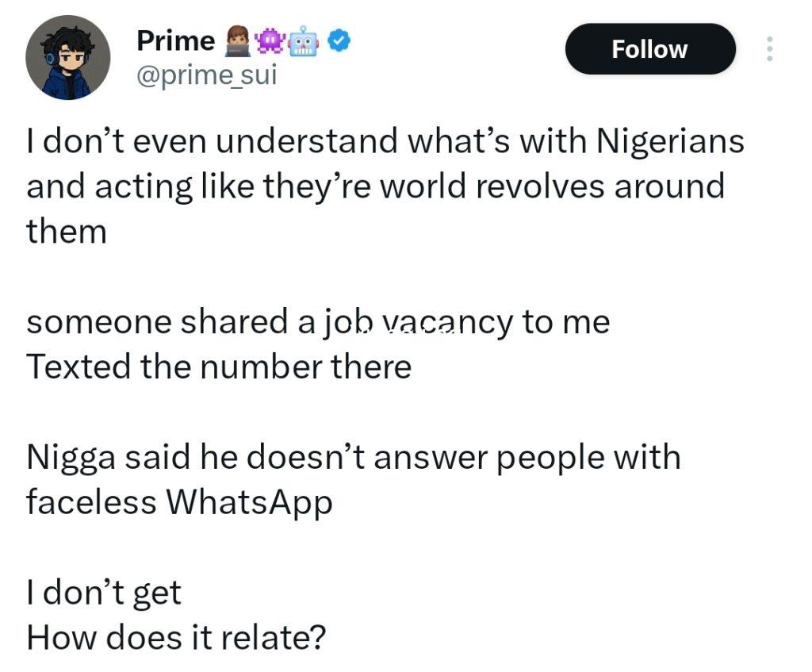Viewport: 812px width, 672px height.
Task: Open the Prime display name link
Action: [x=176, y=41]
